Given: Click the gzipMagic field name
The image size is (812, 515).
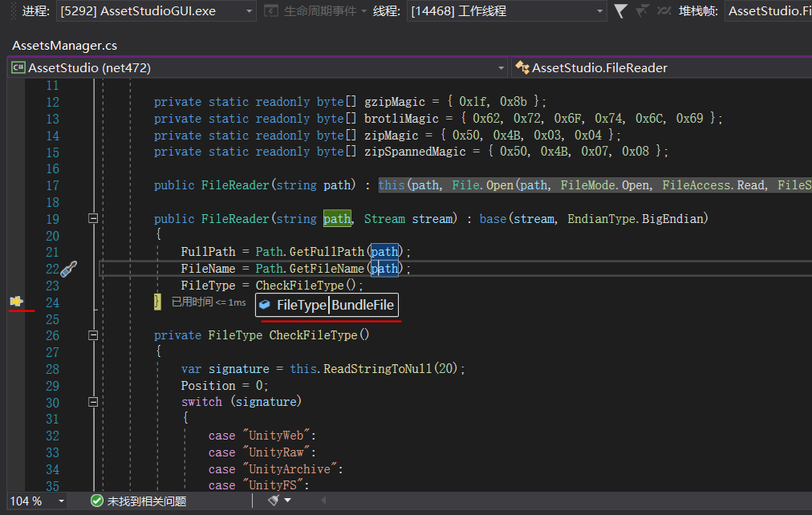Looking at the screenshot, I should pyautogui.click(x=395, y=102).
